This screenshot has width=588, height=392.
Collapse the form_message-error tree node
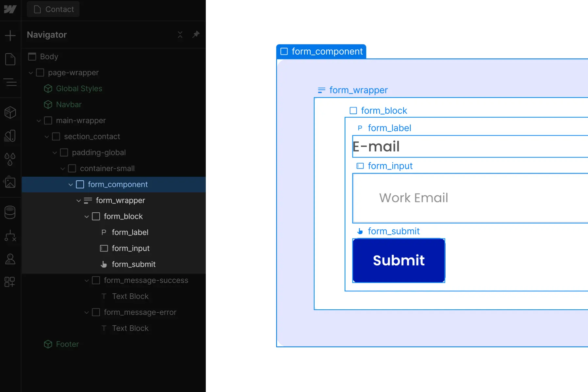(87, 313)
